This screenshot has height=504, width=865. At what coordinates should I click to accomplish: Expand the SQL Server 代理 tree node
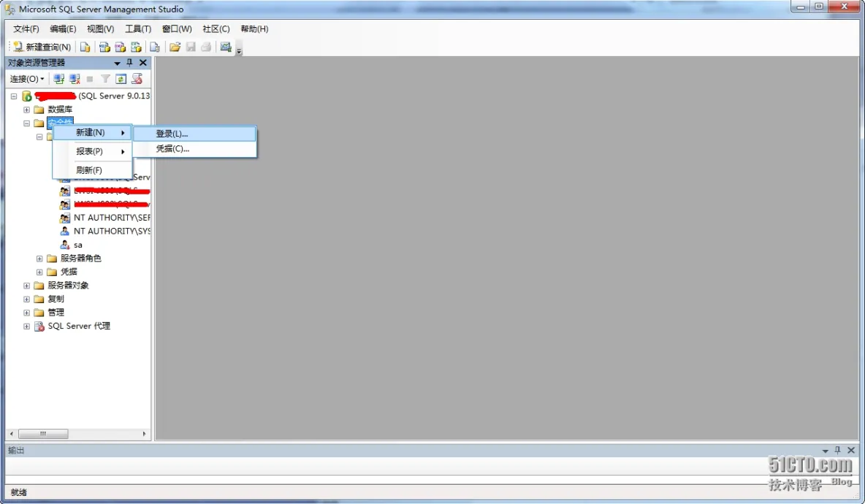pos(26,327)
